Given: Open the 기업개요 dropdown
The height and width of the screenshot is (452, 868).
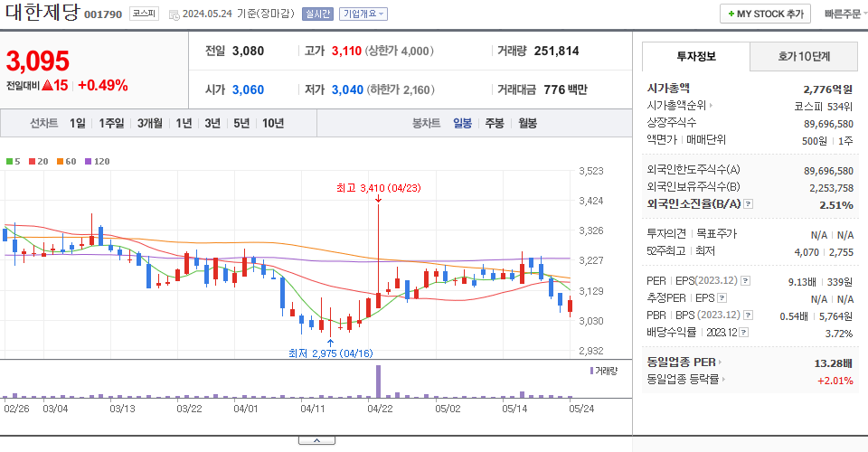Looking at the screenshot, I should pyautogui.click(x=363, y=14).
